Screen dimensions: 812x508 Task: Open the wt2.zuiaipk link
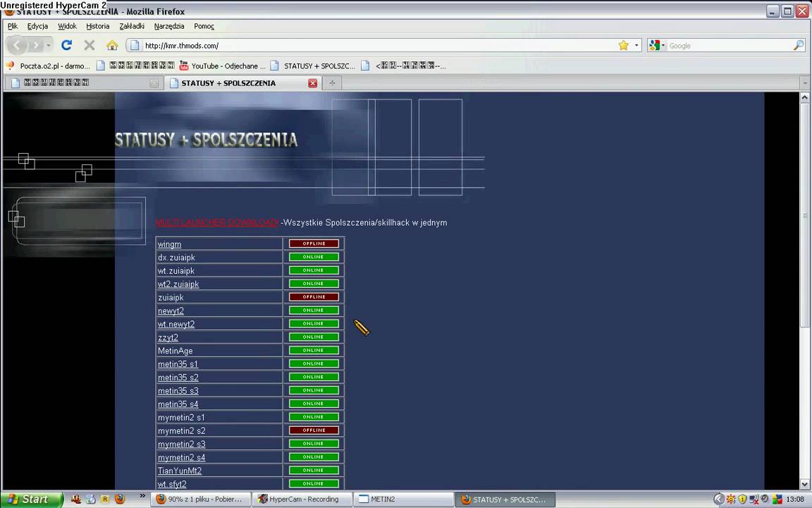(178, 284)
